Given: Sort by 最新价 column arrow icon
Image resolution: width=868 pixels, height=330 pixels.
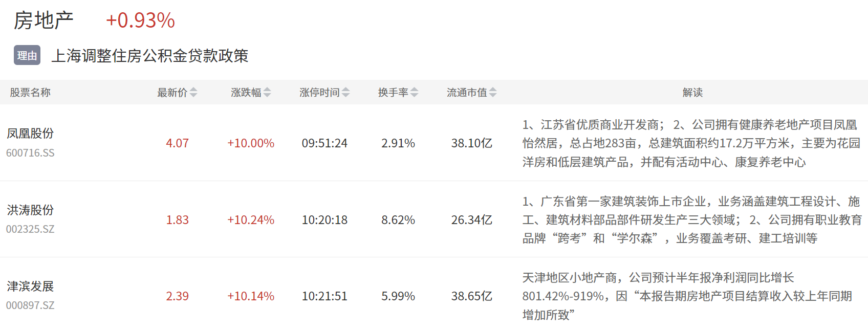Looking at the screenshot, I should [193, 93].
